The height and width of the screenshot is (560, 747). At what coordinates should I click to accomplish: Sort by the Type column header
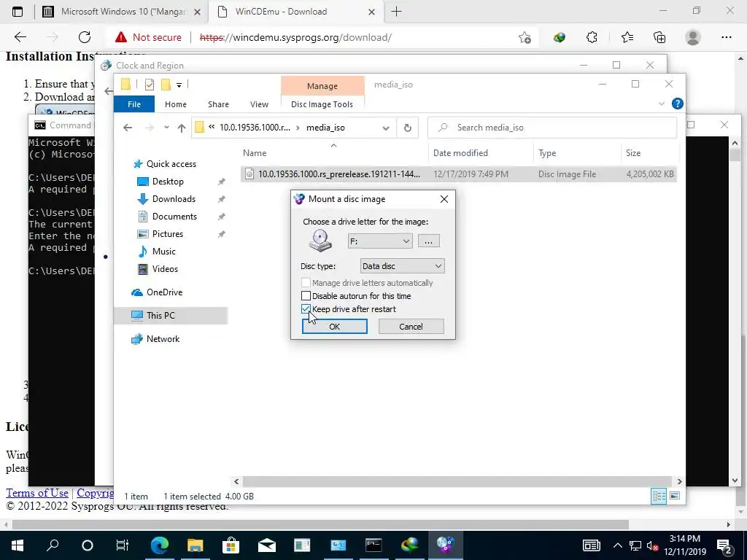click(x=547, y=153)
